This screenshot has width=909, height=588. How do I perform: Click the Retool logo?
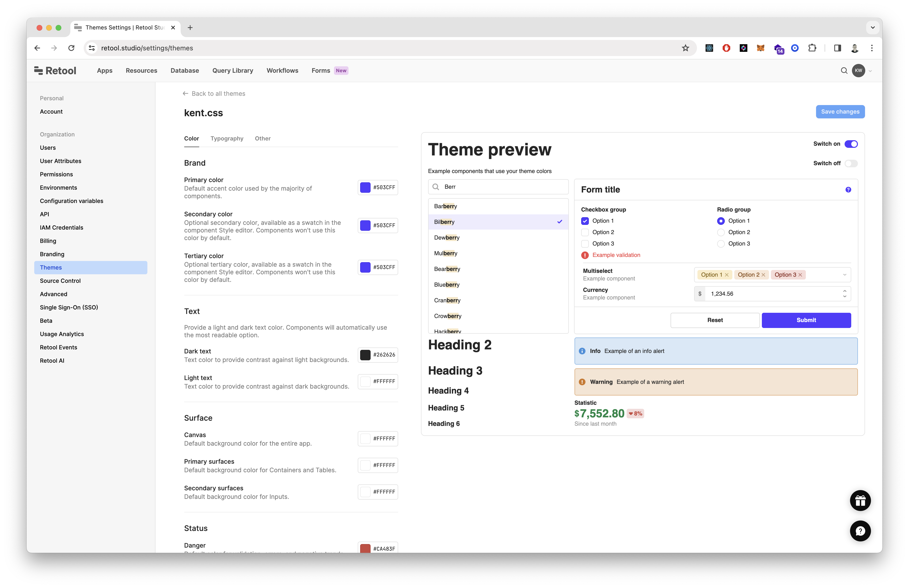pyautogui.click(x=55, y=71)
